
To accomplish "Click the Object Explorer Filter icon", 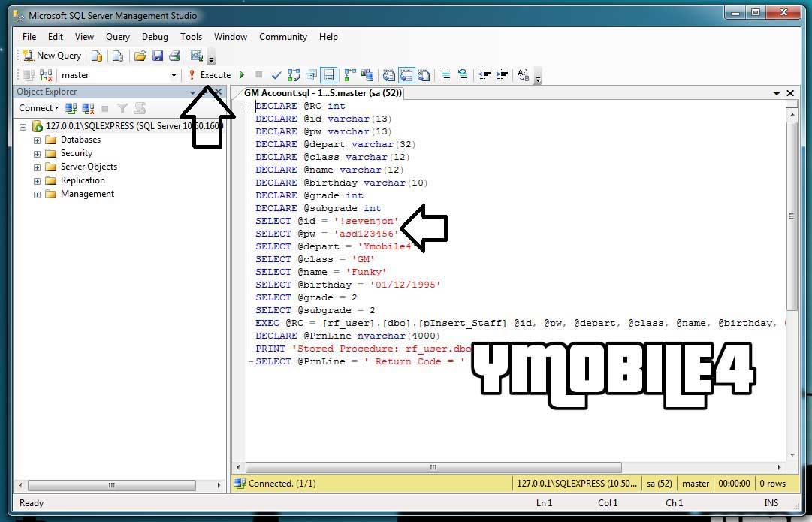I will (x=122, y=108).
